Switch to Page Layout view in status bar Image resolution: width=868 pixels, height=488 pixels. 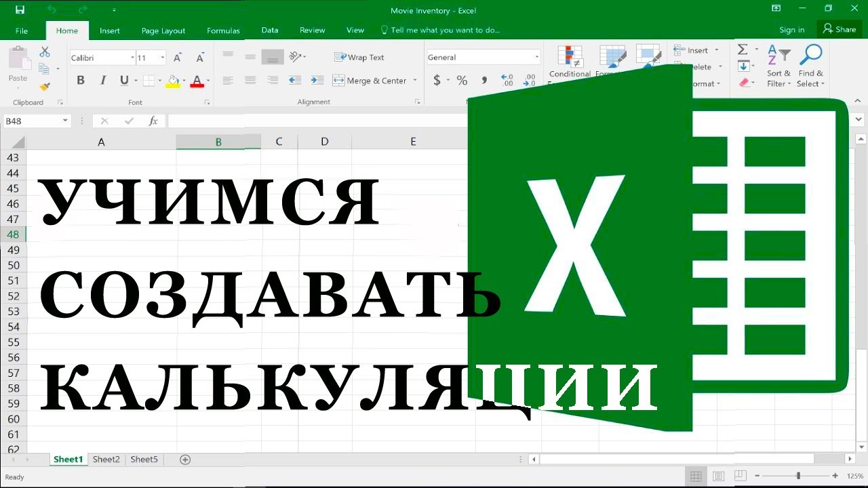click(718, 476)
